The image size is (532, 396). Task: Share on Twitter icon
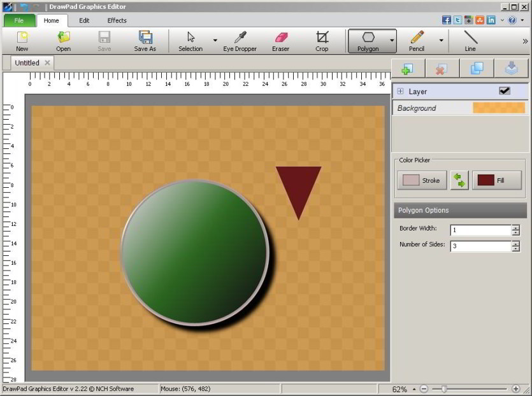[x=457, y=20]
